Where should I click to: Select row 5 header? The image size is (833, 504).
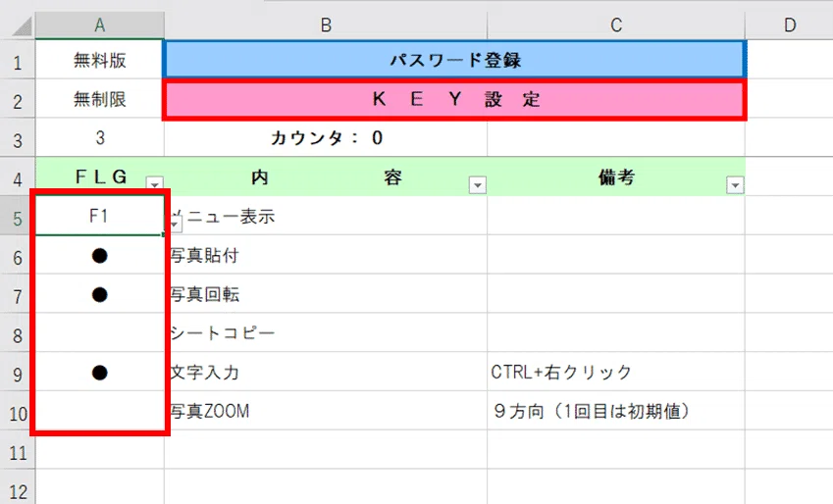coord(18,218)
